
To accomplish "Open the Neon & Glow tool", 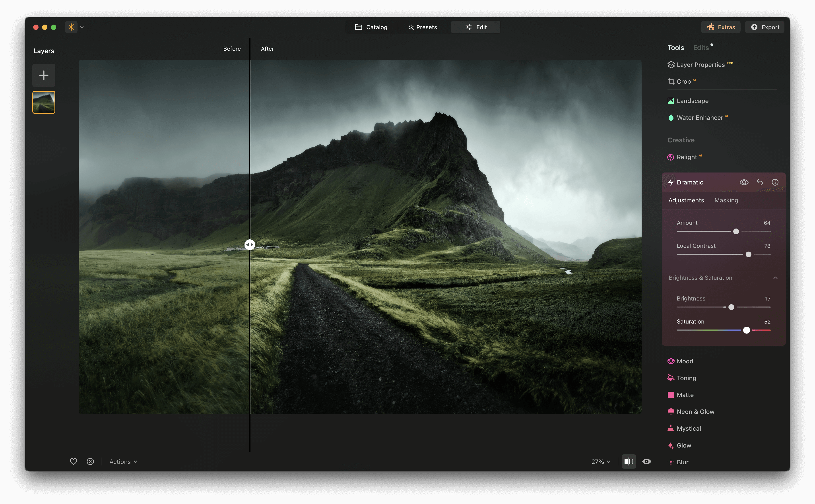I will coord(695,411).
